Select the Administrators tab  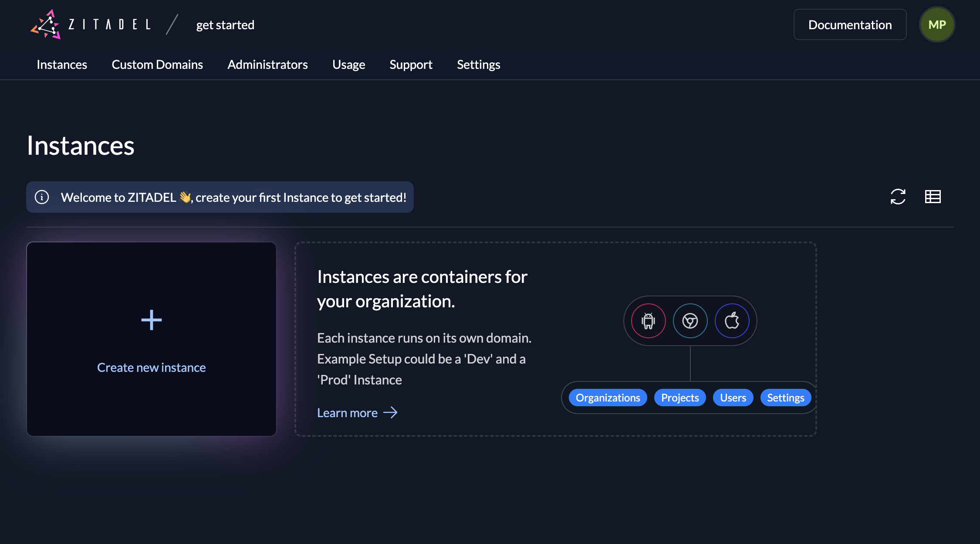[x=267, y=65]
